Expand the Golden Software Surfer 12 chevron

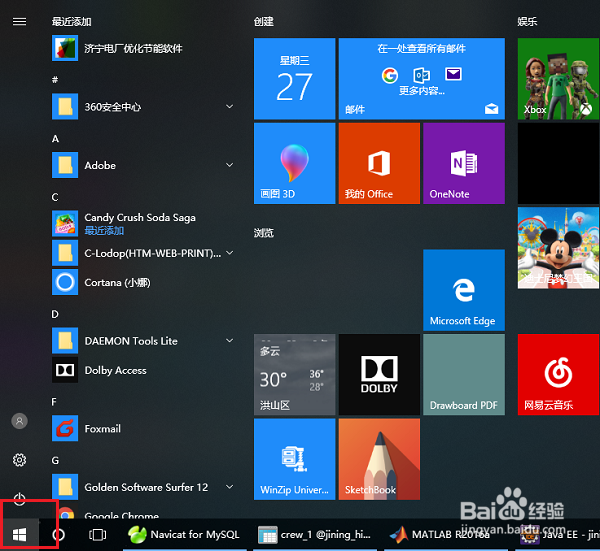coord(230,487)
